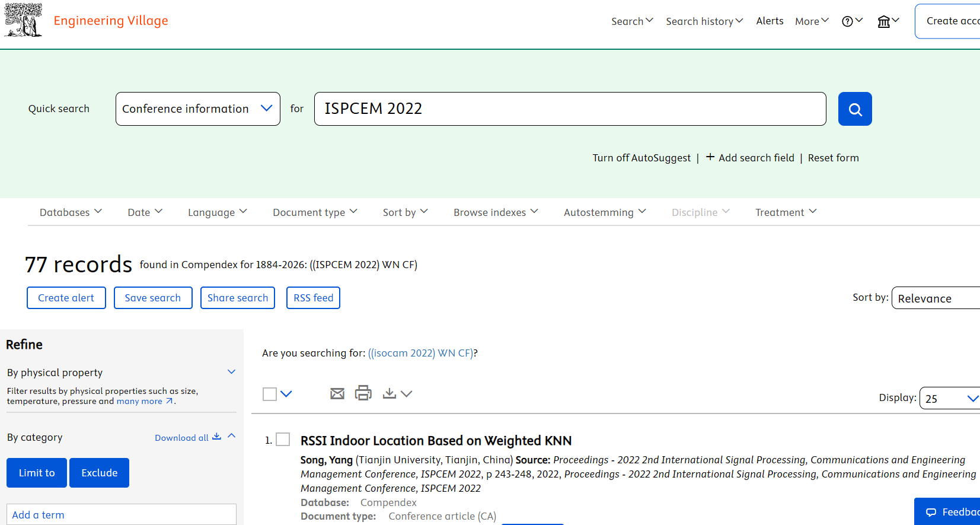
Task: Click suggested query (isocam 2022) WN CF
Action: 420,353
